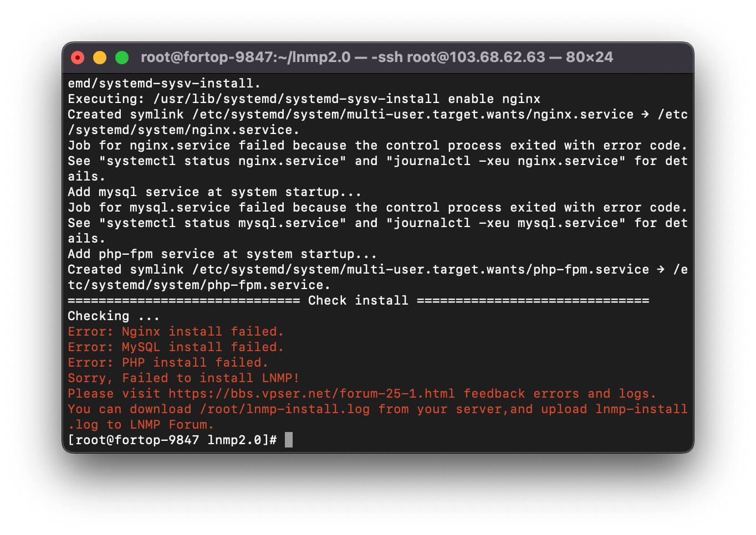The height and width of the screenshot is (535, 756).
Task: Click the "Check install" separator heading
Action: [358, 301]
